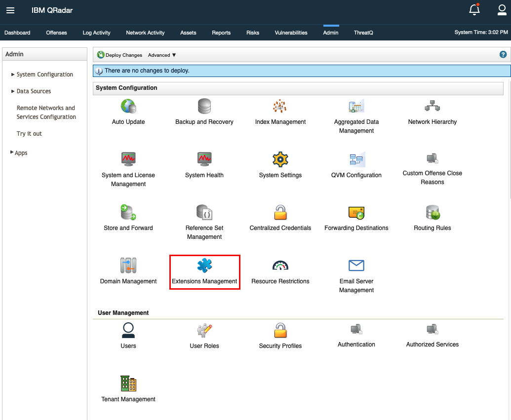Open Email Server Management envelope icon
The height and width of the screenshot is (420, 511).
(x=356, y=266)
